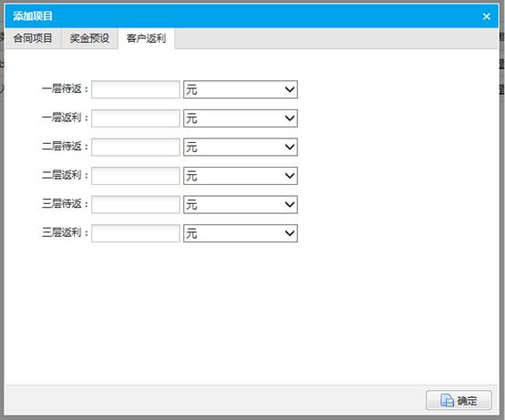
Task: Focus the 三层返利 input field
Action: click(x=136, y=233)
